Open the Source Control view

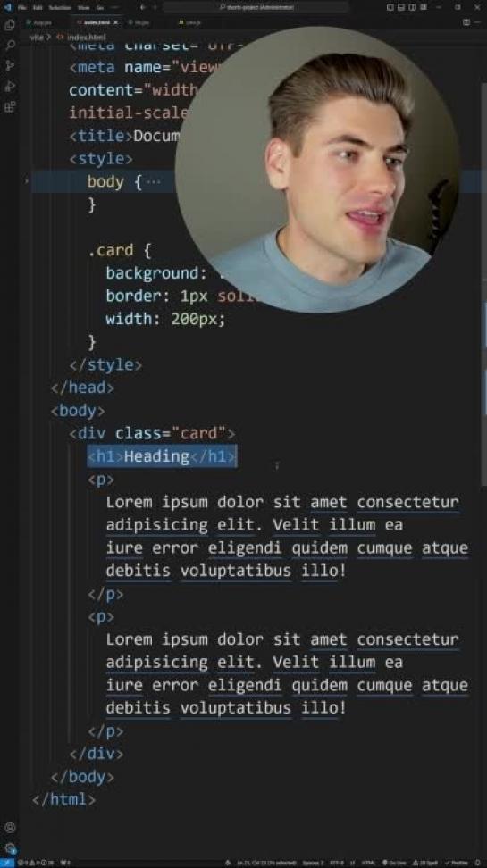click(x=10, y=66)
